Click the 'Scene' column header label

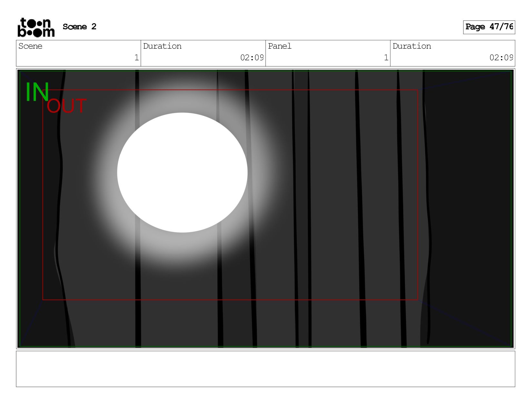tap(30, 46)
